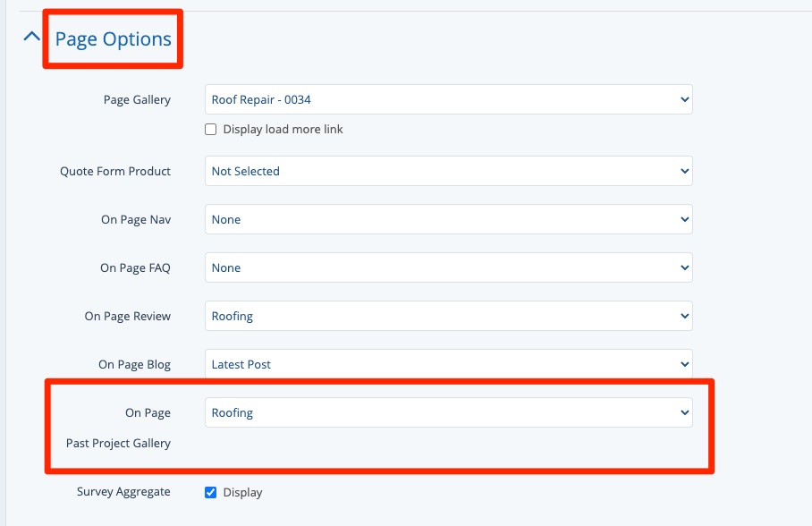Screen dimensions: 812x526
Task: Expand the On Page Nav dropdown
Action: point(448,219)
